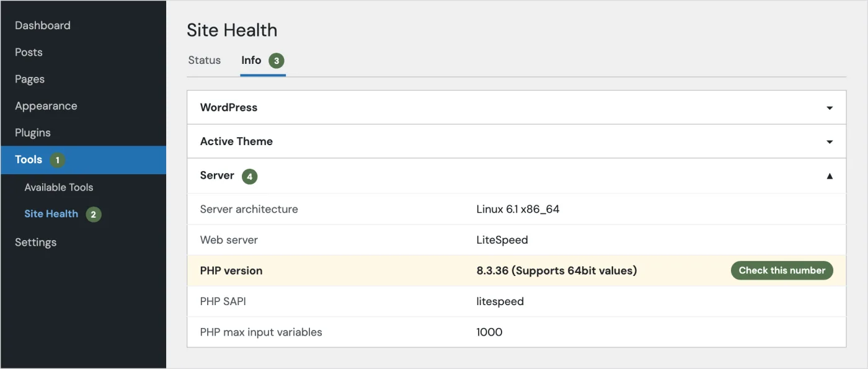Click the PHP SAPI label
The width and height of the screenshot is (868, 369).
click(x=223, y=301)
